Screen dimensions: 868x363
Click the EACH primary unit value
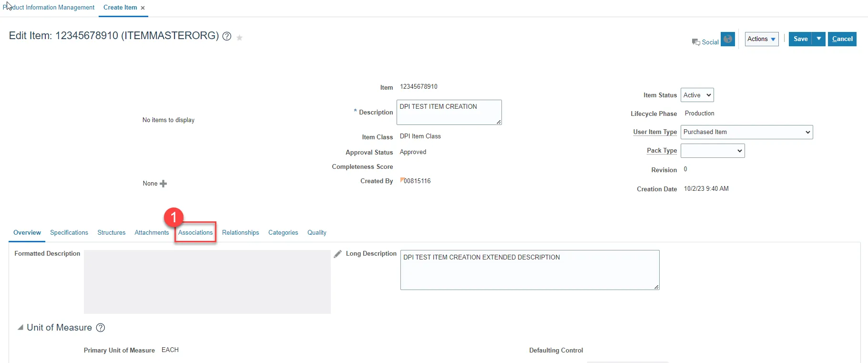[x=170, y=350]
